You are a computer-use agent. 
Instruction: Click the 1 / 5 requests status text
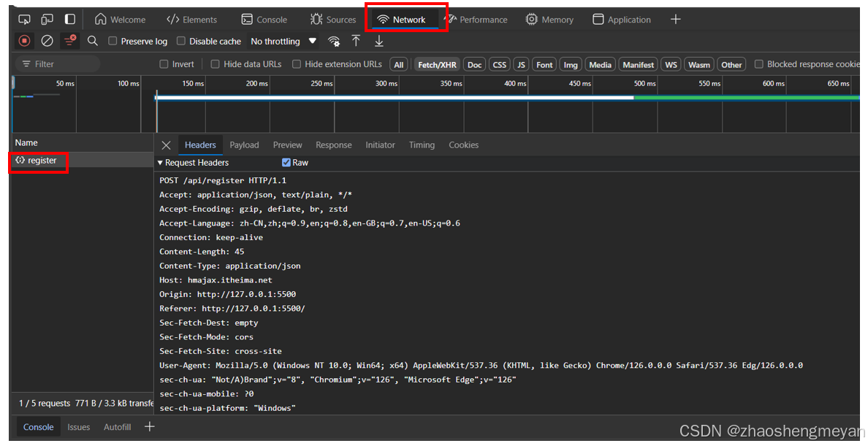click(x=45, y=404)
